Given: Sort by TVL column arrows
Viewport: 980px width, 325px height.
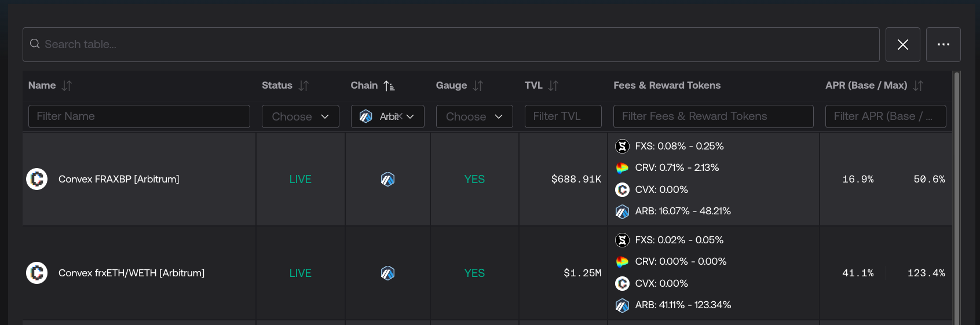Looking at the screenshot, I should pos(553,86).
